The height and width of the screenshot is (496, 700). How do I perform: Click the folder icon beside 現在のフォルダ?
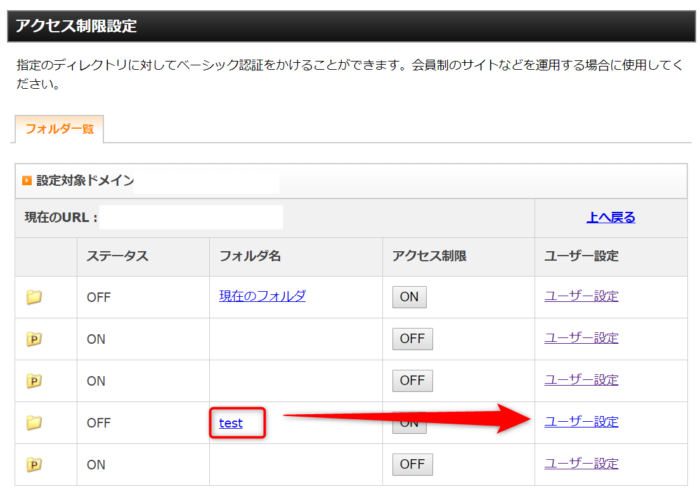click(x=34, y=297)
